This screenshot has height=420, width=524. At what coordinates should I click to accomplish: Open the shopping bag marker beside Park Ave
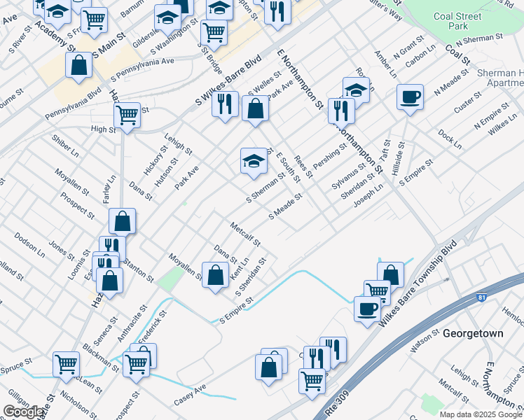pos(255,108)
